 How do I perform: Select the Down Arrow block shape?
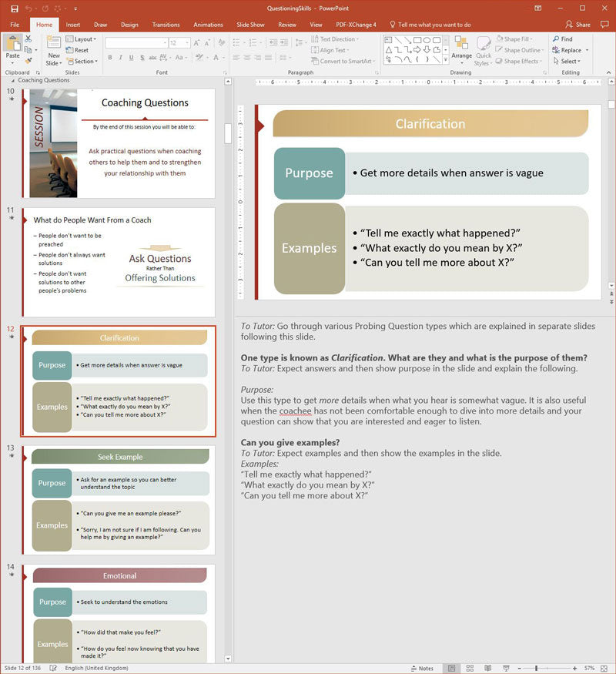[427, 50]
